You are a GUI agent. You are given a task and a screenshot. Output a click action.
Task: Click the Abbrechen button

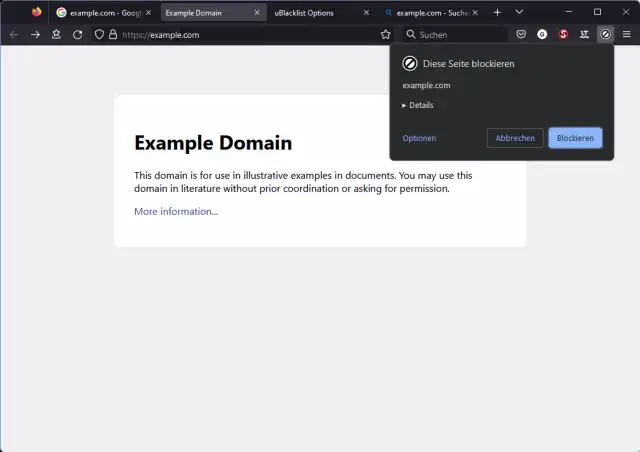pos(515,138)
